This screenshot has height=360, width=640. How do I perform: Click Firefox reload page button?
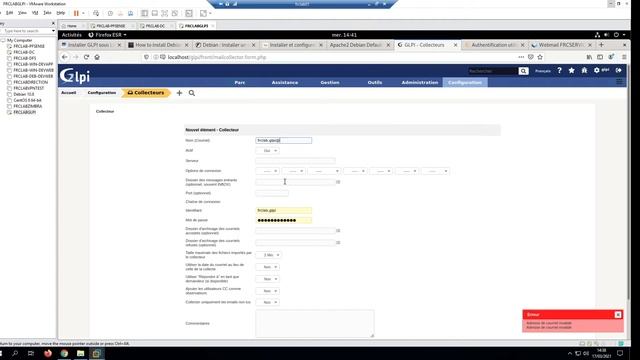(x=86, y=57)
